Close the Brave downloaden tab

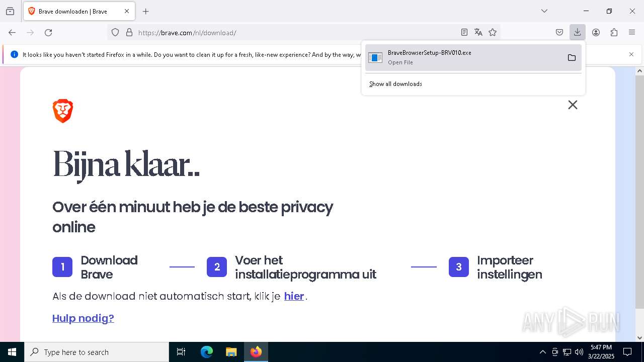pyautogui.click(x=127, y=11)
